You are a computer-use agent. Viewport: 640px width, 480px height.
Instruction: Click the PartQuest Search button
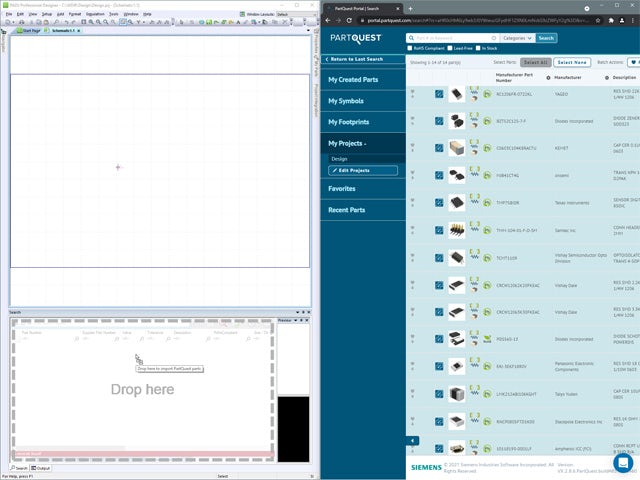546,38
